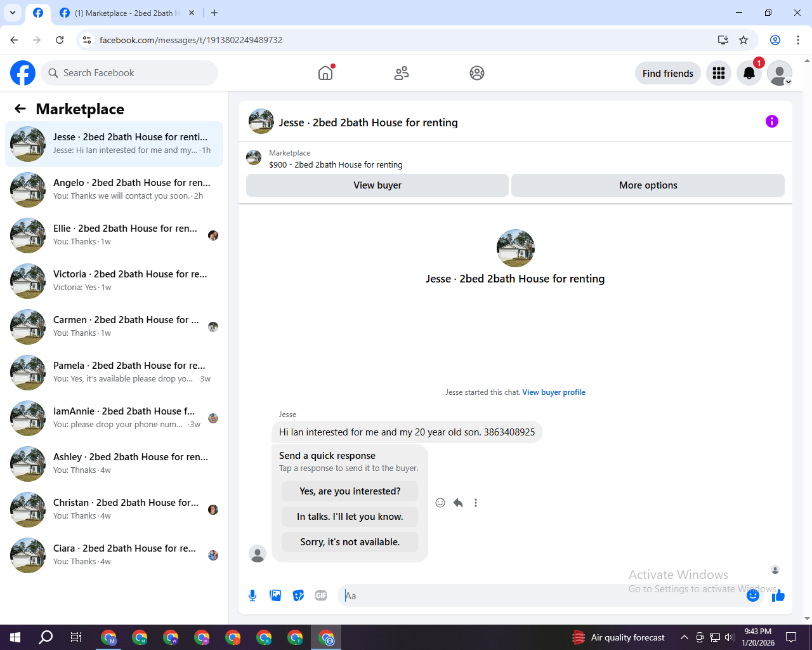Open the tab search dropdown arrow
This screenshot has height=650, width=812.
coord(13,13)
